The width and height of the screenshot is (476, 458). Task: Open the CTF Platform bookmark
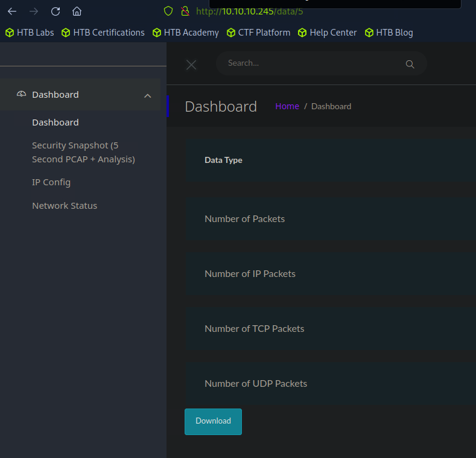tap(258, 33)
